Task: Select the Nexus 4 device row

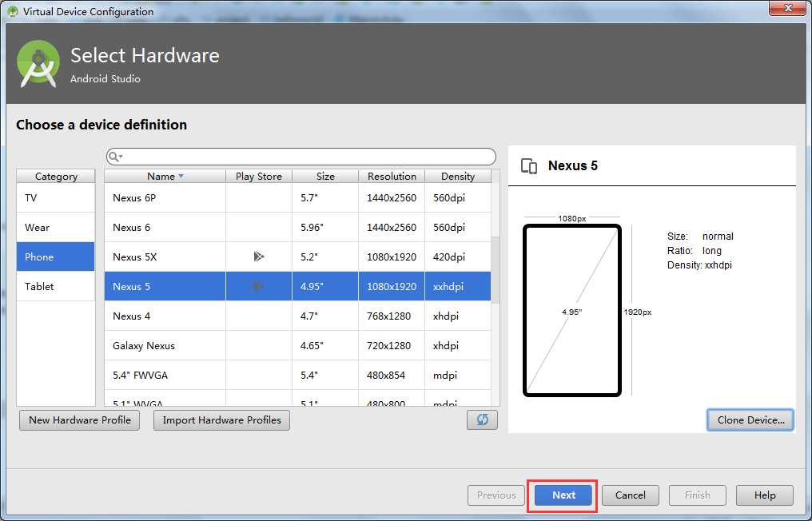Action: click(x=298, y=316)
